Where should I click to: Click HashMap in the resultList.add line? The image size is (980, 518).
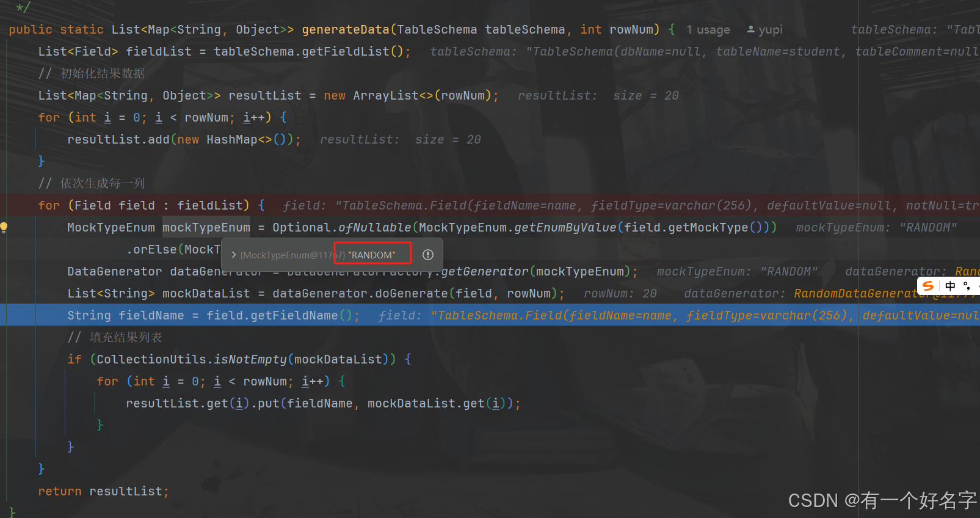pos(232,139)
